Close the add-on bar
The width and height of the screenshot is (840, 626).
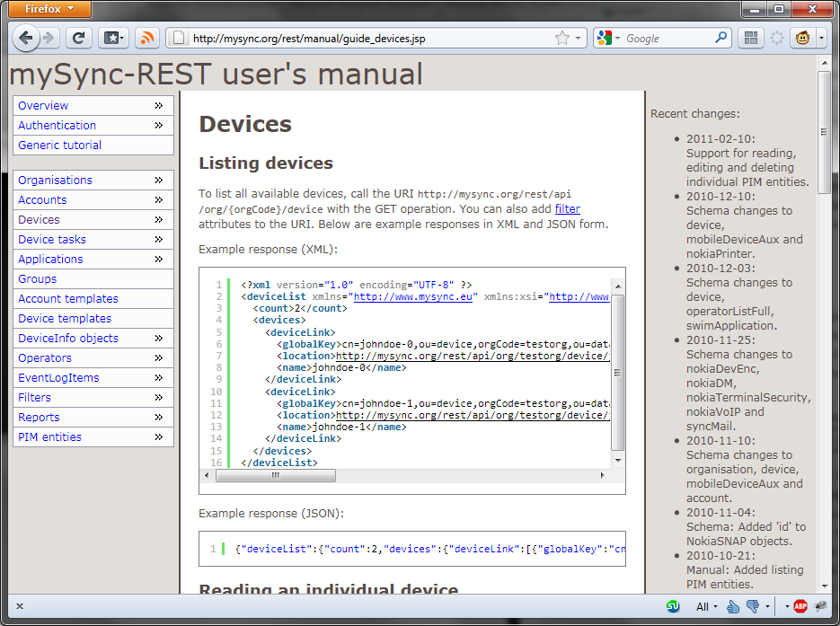[x=20, y=606]
